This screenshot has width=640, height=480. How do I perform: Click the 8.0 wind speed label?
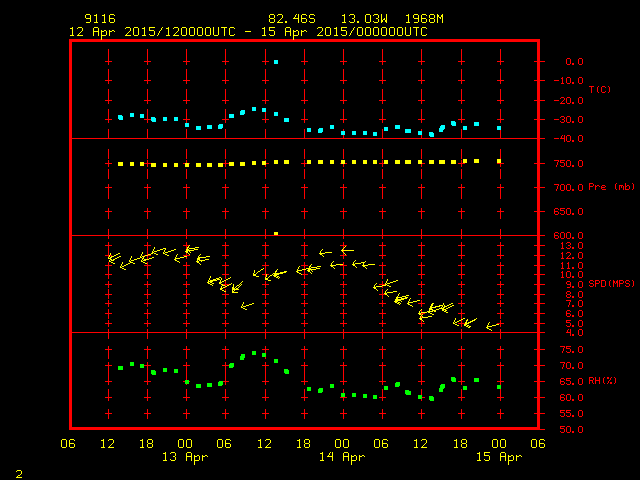(574, 295)
